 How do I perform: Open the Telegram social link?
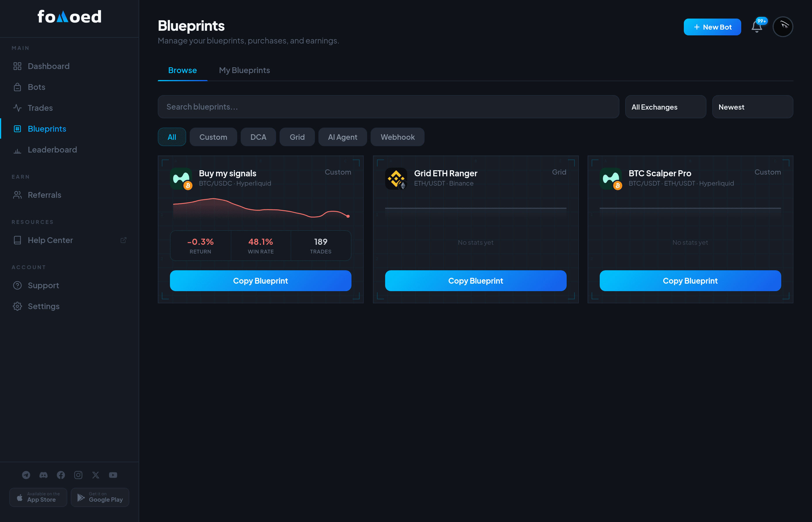26,475
